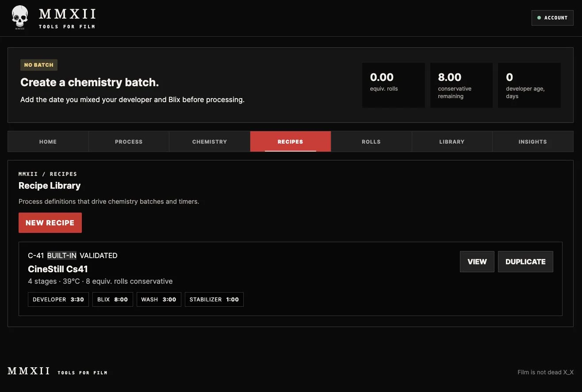Screen dimensions: 582x392
Task: Click the CineStill Cs41 recipe title
Action: click(x=58, y=269)
